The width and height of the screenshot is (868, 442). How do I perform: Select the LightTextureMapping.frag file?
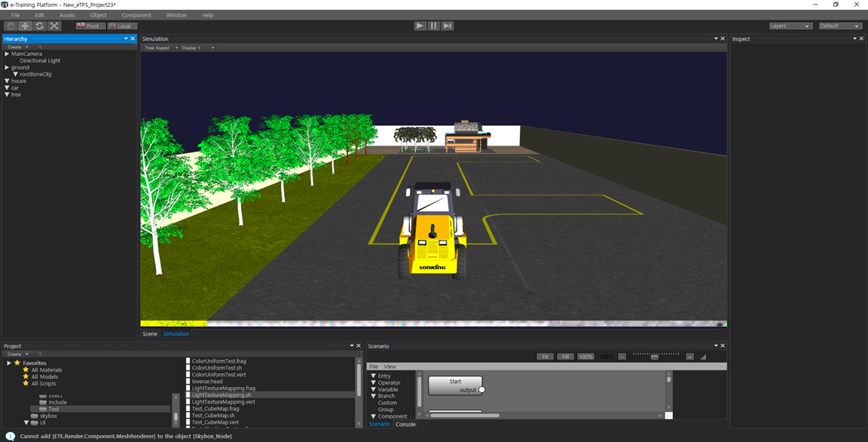[x=223, y=388]
